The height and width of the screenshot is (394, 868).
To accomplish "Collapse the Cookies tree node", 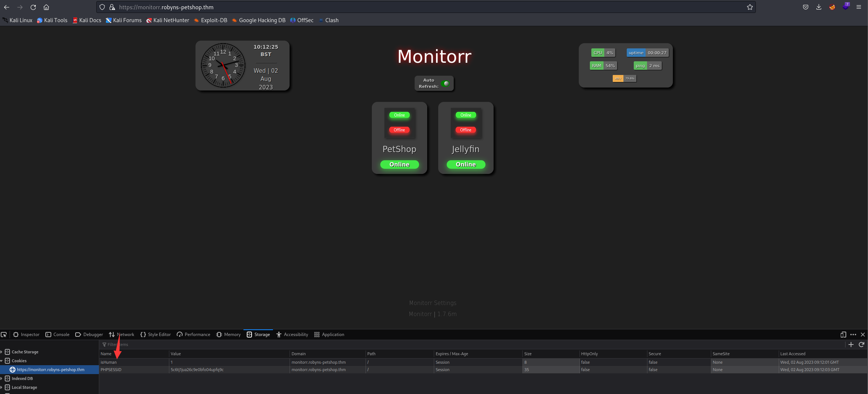I will pyautogui.click(x=2, y=361).
